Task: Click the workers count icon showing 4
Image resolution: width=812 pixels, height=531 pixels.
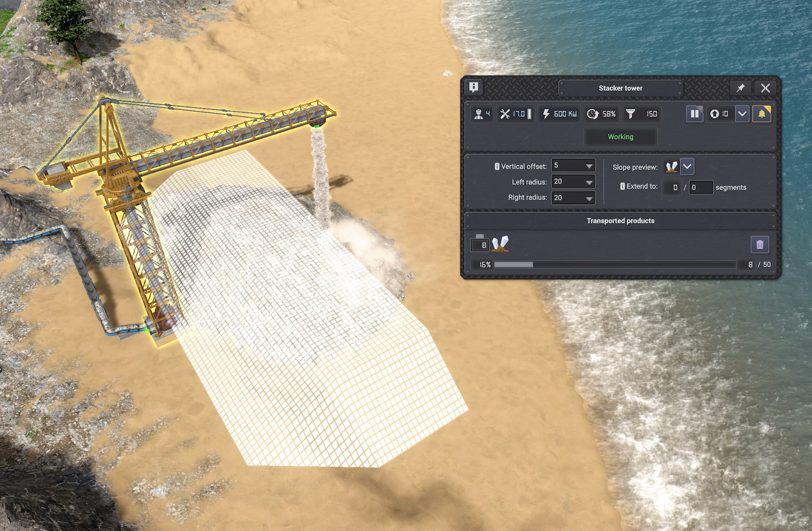Action: (482, 114)
